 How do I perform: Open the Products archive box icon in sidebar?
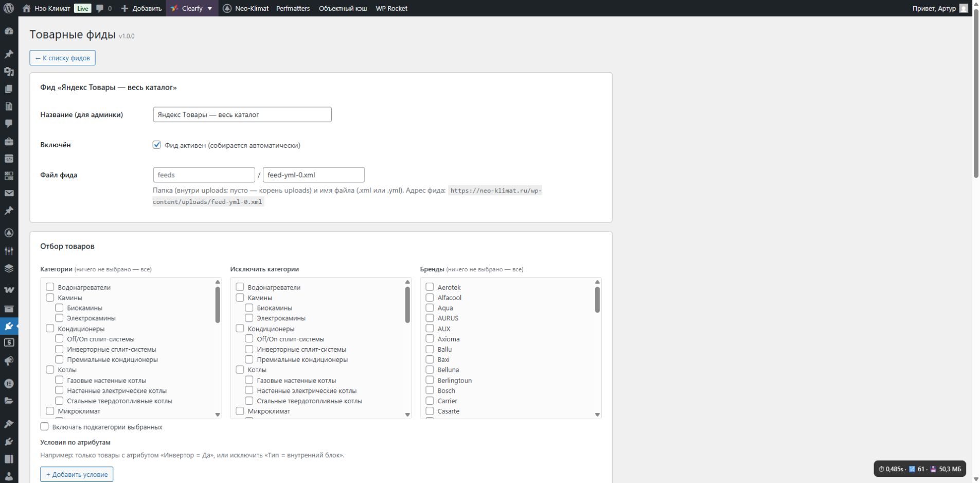pyautogui.click(x=9, y=309)
